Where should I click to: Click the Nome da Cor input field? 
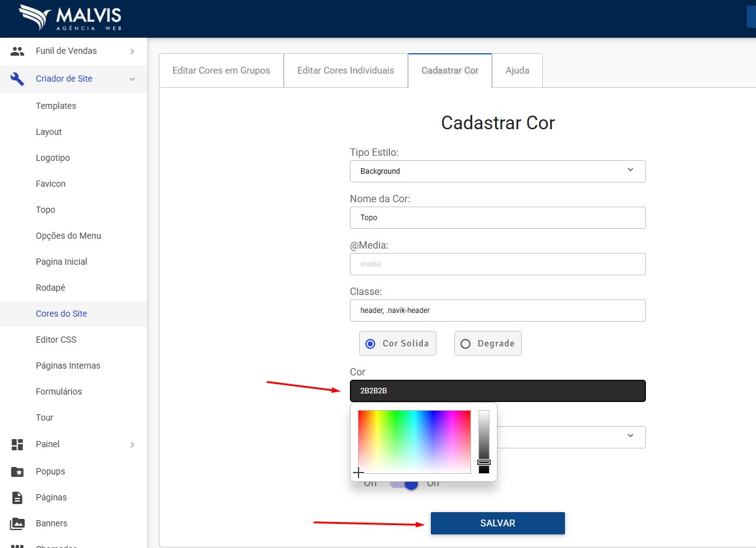point(498,218)
